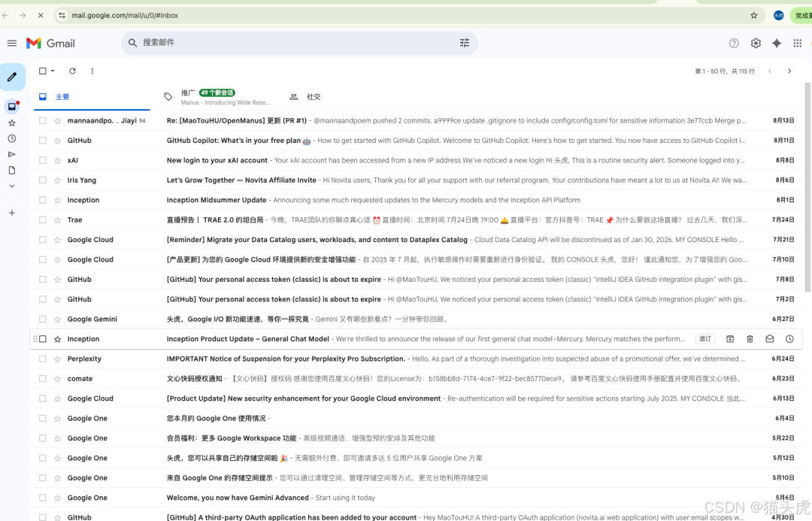Check the Inception Midsummer Update checkbox
Viewport: 812px width, 521px height.
coord(43,200)
